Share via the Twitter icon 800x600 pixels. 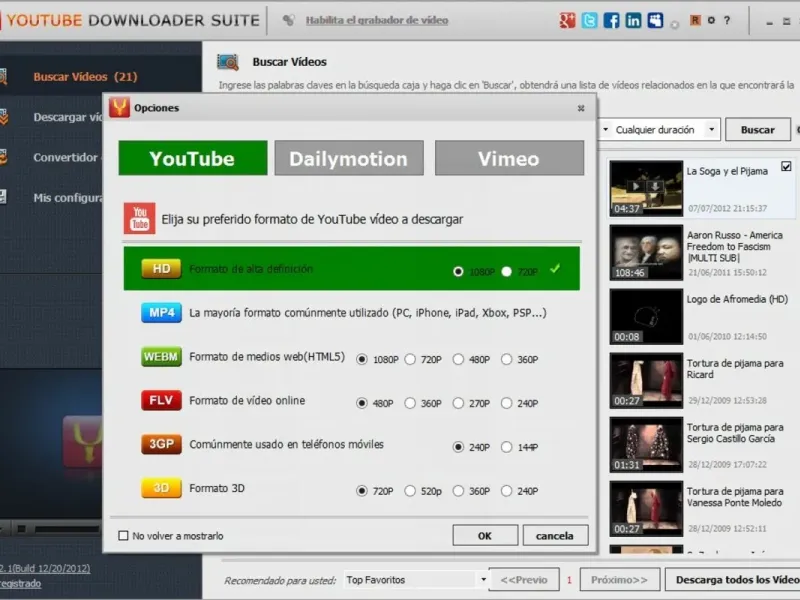[x=589, y=20]
